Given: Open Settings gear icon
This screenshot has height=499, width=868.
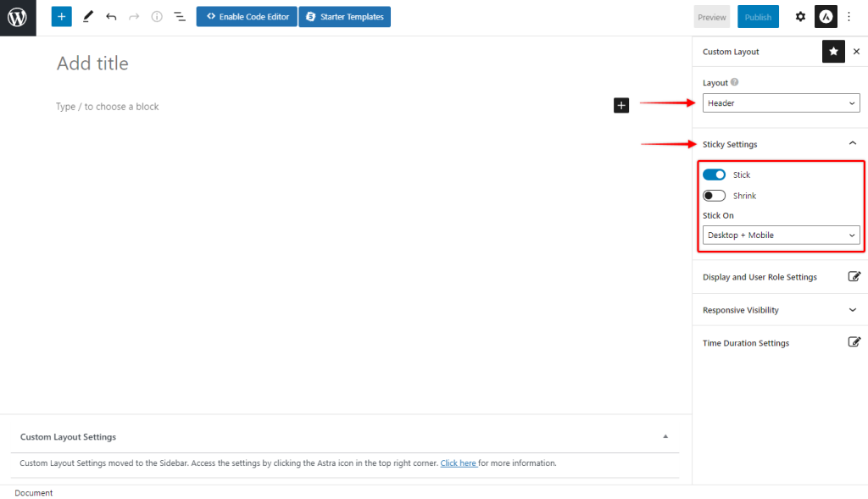Looking at the screenshot, I should click(x=800, y=17).
